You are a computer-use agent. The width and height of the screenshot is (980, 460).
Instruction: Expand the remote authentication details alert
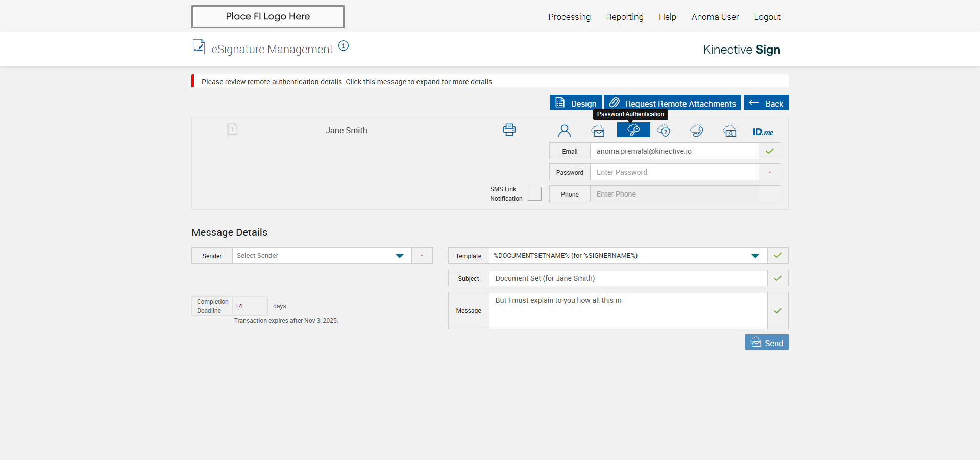click(347, 82)
